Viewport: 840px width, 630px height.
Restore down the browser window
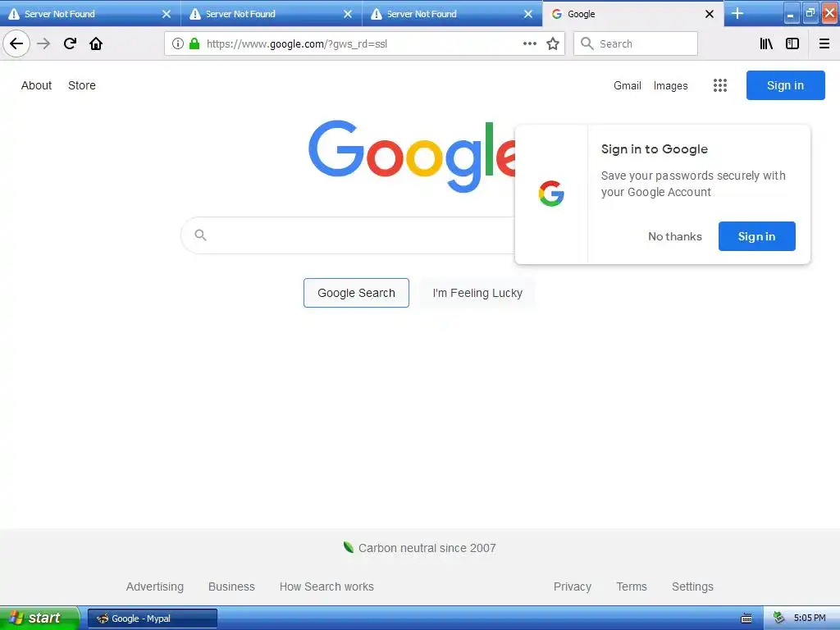coord(810,13)
